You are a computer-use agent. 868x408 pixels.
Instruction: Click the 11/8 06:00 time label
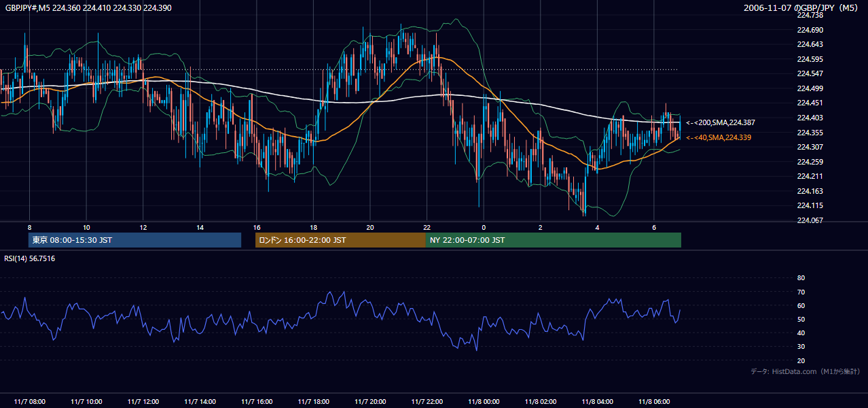(654, 402)
